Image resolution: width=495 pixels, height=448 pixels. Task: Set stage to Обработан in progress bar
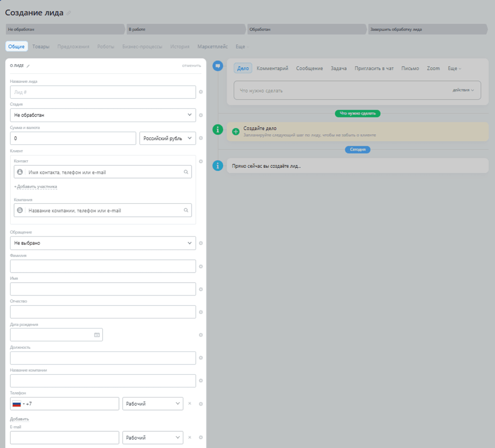(307, 29)
